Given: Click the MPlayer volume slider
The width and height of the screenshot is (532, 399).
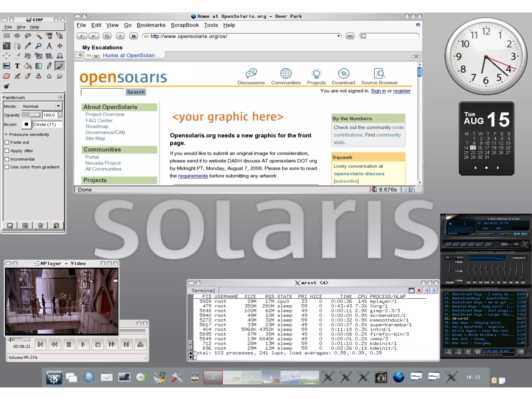Looking at the screenshot, I should 22,339.
